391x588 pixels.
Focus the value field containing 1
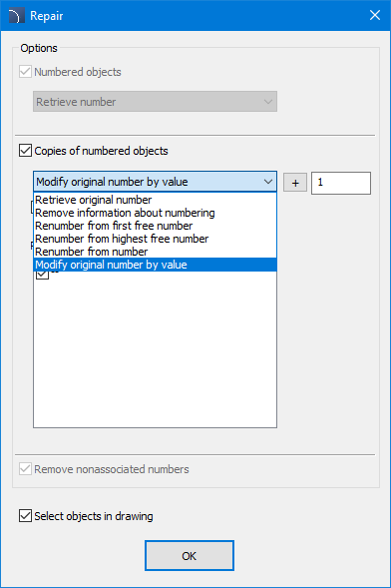(341, 183)
